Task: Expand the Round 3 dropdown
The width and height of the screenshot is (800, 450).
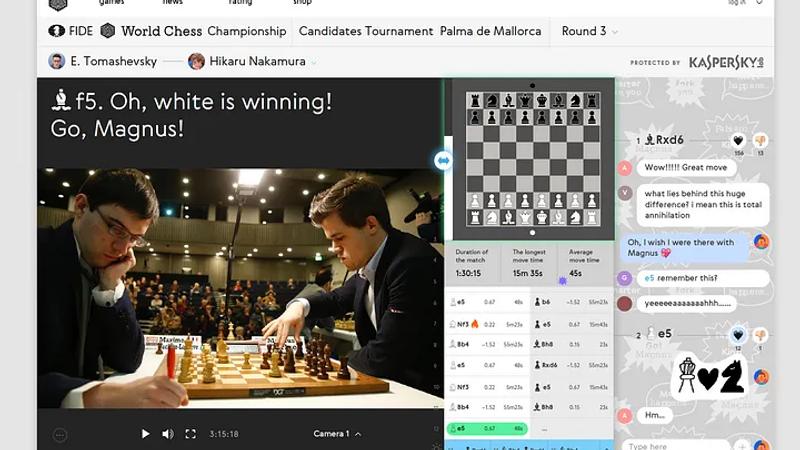Action: 590,31
